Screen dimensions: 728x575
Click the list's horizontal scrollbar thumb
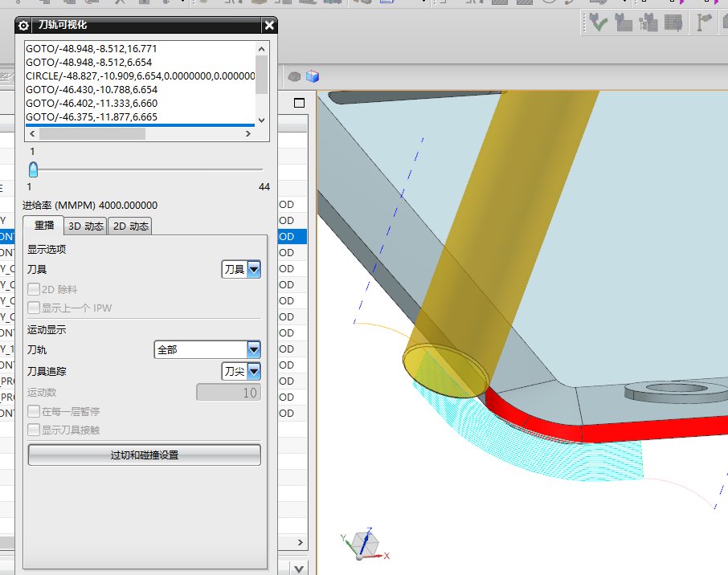(x=92, y=133)
